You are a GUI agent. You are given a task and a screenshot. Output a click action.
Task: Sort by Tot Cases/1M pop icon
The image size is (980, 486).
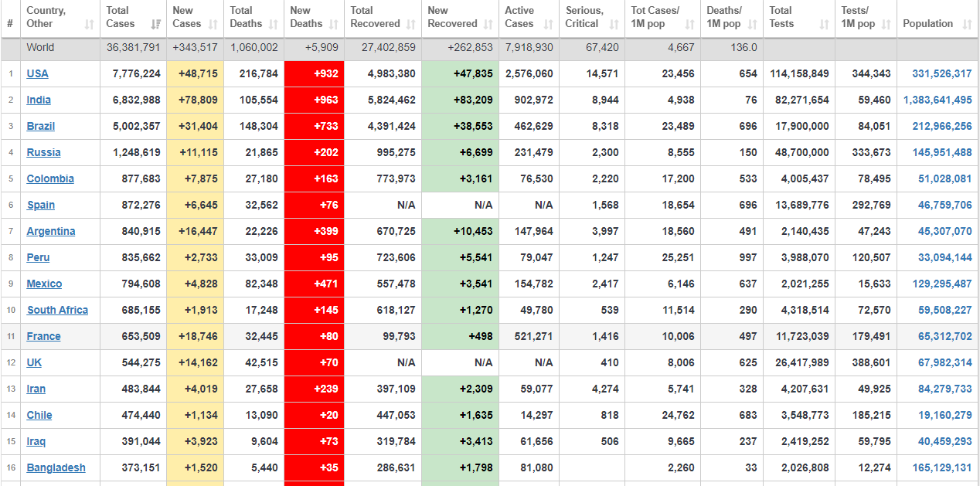691,25
